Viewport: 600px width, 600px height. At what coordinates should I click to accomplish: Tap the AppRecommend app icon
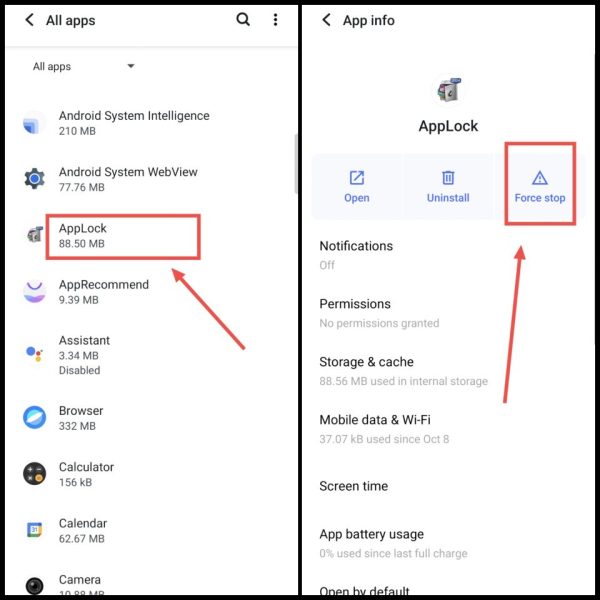pos(34,292)
